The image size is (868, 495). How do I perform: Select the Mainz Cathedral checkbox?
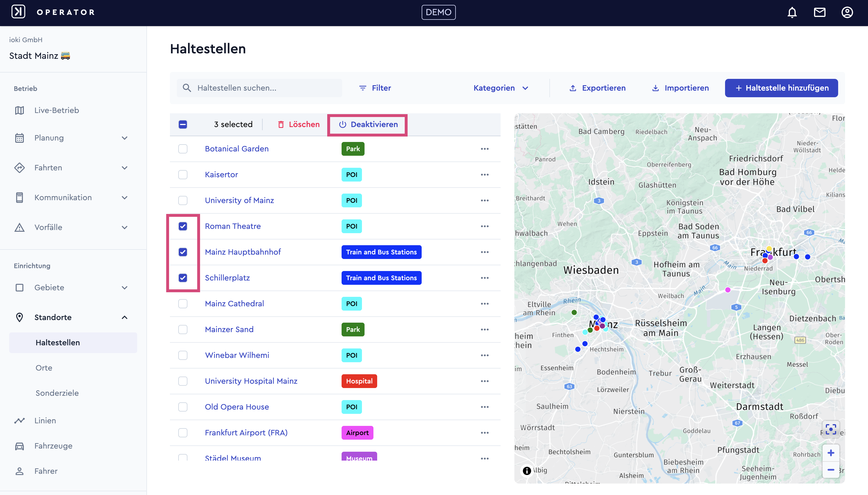click(x=183, y=304)
